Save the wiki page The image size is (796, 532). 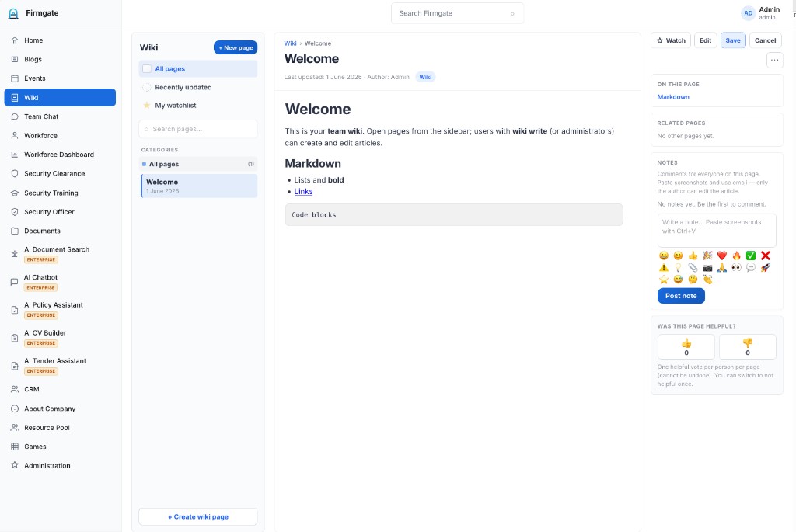coord(732,40)
